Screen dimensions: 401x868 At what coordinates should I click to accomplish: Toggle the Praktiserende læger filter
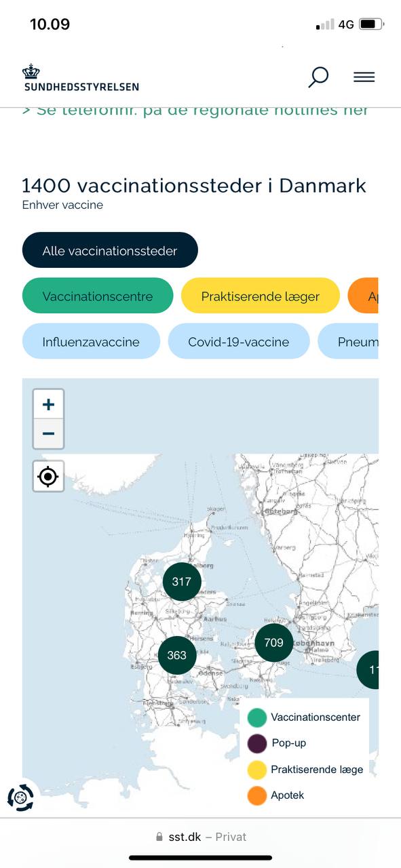pyautogui.click(x=260, y=296)
